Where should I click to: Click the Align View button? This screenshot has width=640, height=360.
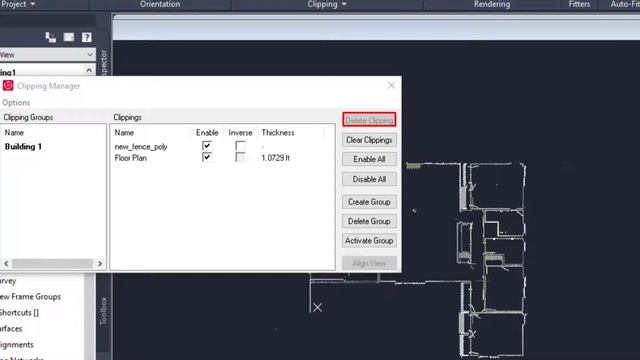pos(369,263)
